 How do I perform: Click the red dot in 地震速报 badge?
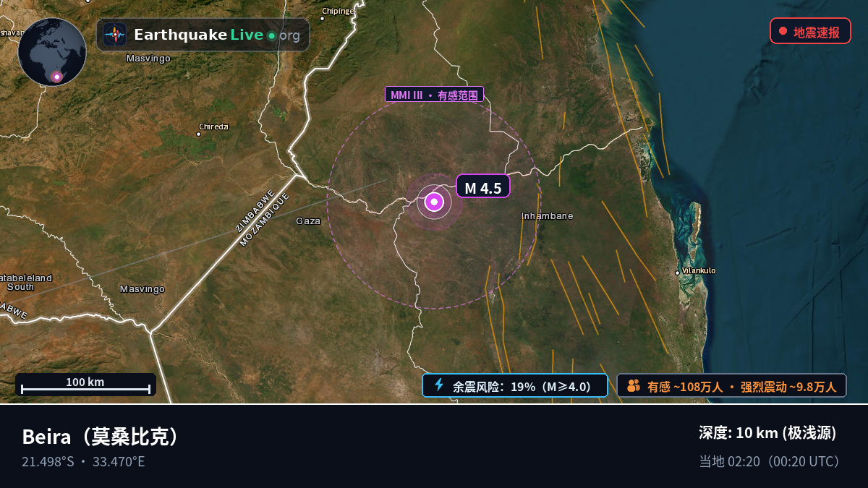(783, 31)
